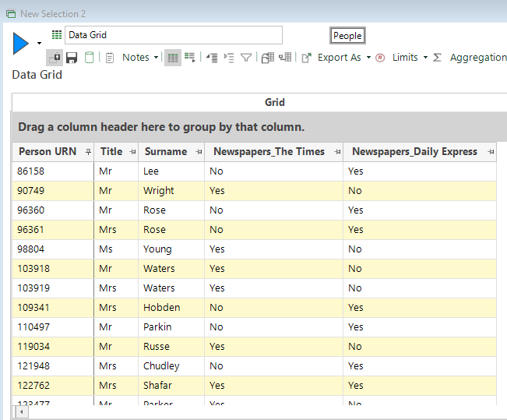The image size is (507, 420).
Task: Click the green Data Grid icon
Action: click(57, 34)
